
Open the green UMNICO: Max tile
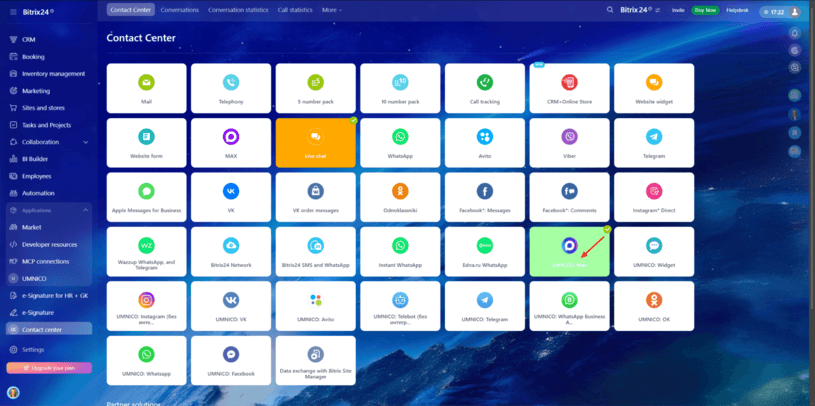pos(570,252)
